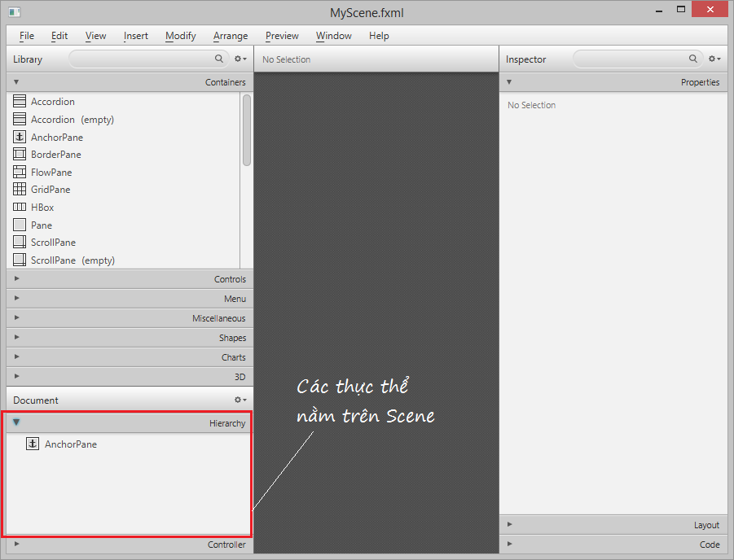
Task: Click the ScrollPane icon
Action: 20,242
